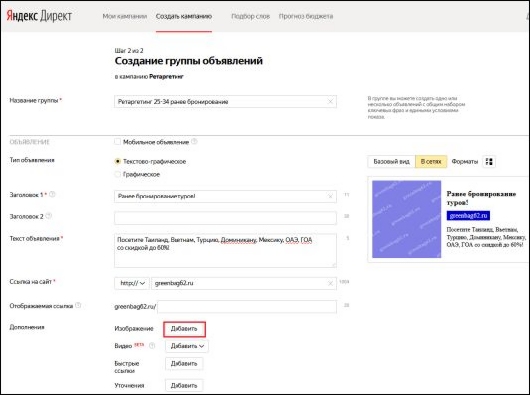This screenshot has width=530, height=395.
Task: Open help for Отображаемая ссылка
Action: point(78,305)
